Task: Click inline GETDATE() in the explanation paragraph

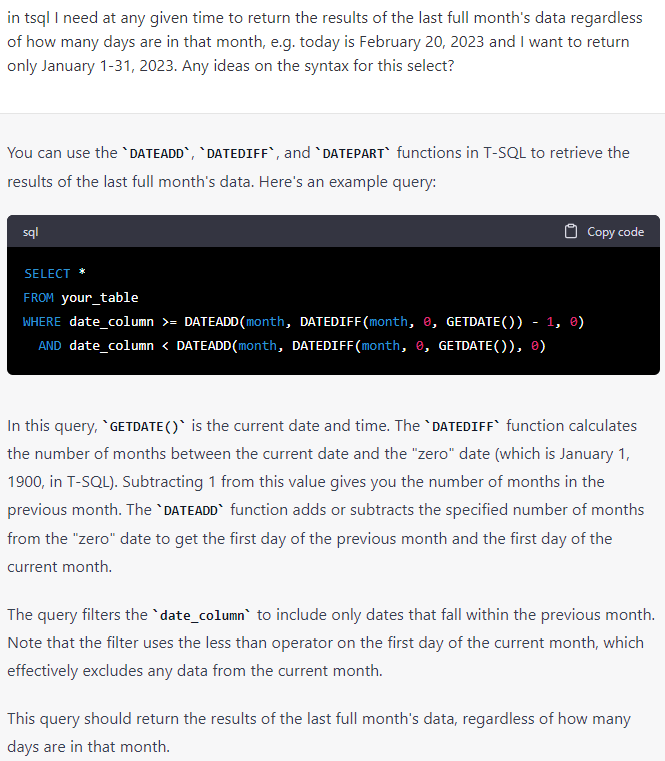Action: point(144,426)
